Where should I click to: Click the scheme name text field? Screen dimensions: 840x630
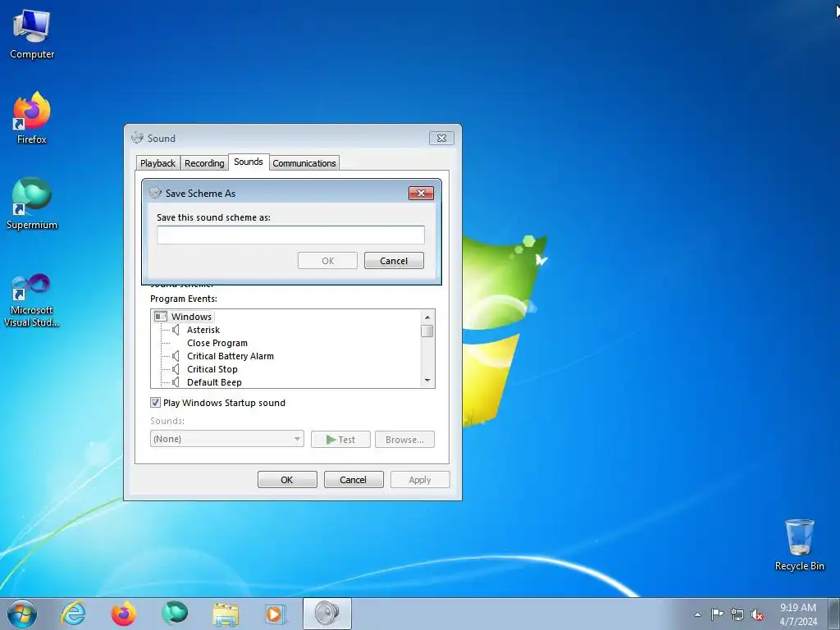tap(290, 235)
